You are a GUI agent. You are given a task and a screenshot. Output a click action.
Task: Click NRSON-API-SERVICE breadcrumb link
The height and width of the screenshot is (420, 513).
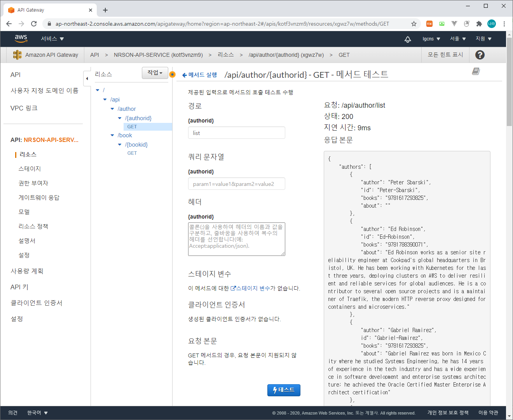pos(158,55)
